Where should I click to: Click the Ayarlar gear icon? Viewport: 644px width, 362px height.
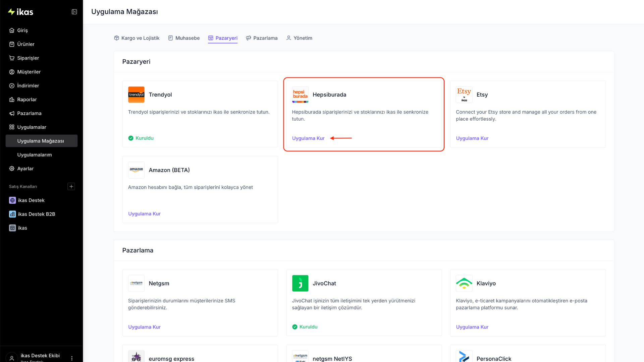click(12, 169)
